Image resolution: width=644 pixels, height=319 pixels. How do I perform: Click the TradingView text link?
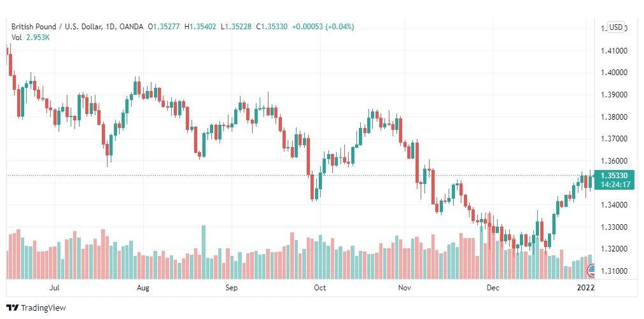click(x=43, y=308)
